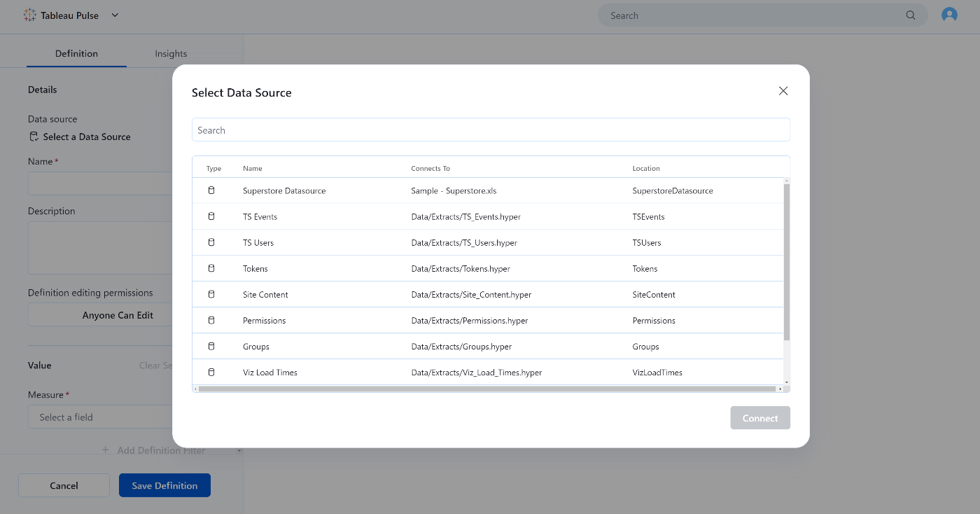Click 'Data/Extracts/Site_Content.hyper' cell
The image size is (980, 514).
[x=471, y=294]
